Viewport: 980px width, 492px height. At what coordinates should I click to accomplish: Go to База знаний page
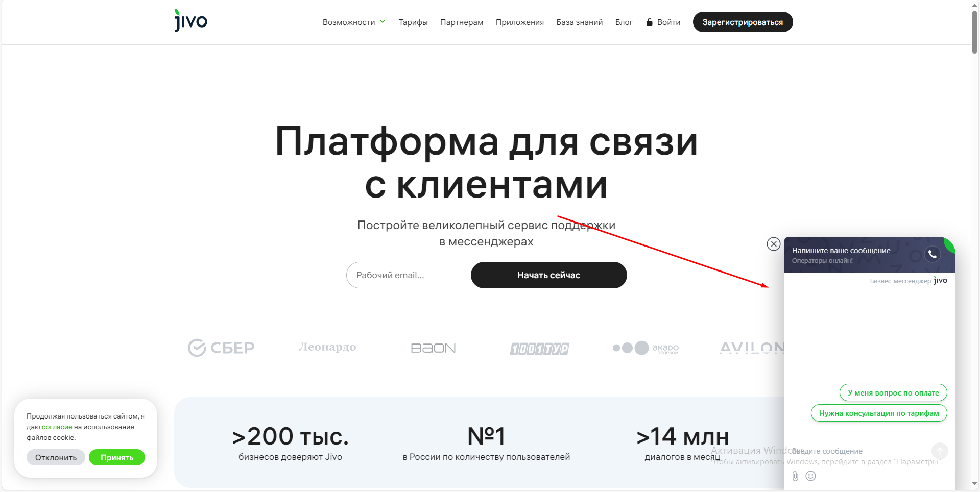pyautogui.click(x=579, y=22)
